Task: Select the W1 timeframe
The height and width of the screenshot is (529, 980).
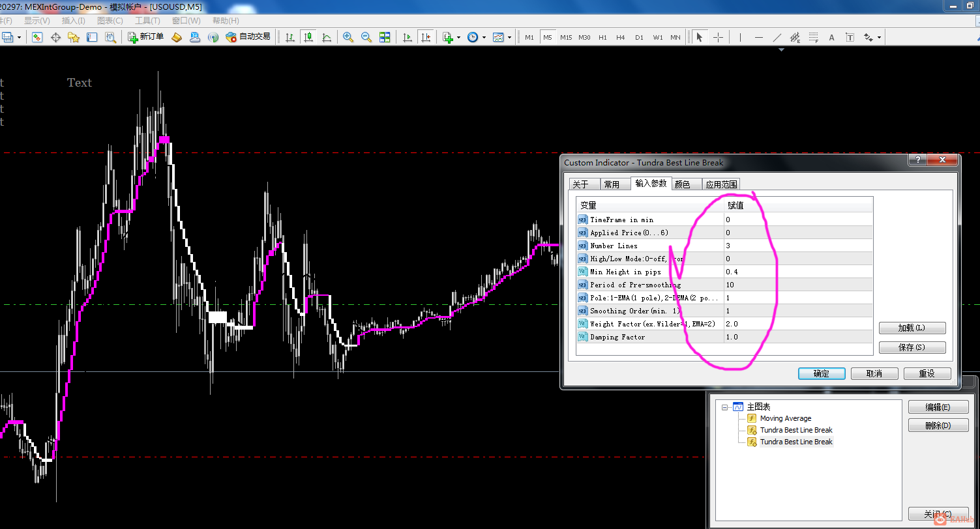Action: [658, 37]
